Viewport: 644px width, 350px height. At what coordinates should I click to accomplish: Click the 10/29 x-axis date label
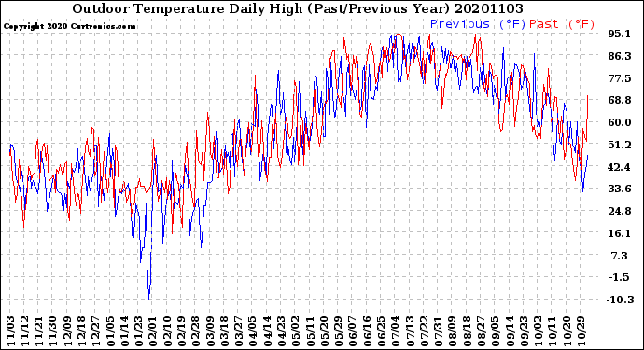[x=580, y=331]
